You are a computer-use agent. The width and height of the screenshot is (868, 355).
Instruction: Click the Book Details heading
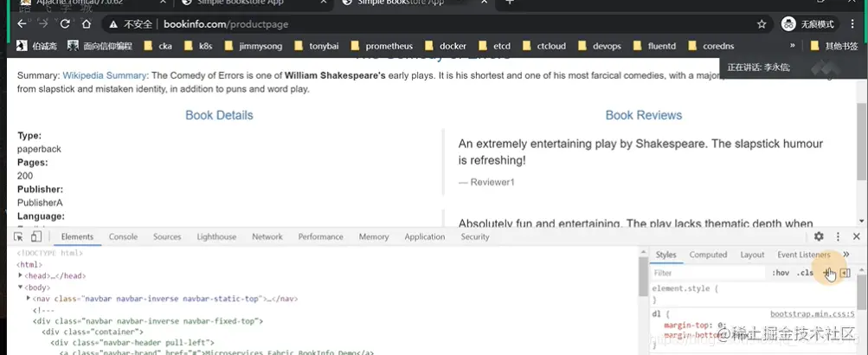pos(219,115)
